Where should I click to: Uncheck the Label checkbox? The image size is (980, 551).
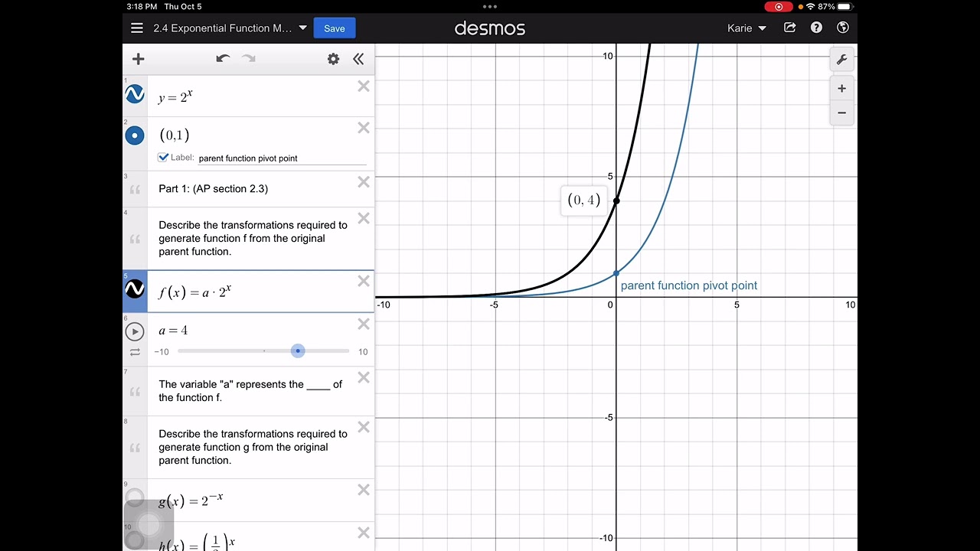[163, 158]
